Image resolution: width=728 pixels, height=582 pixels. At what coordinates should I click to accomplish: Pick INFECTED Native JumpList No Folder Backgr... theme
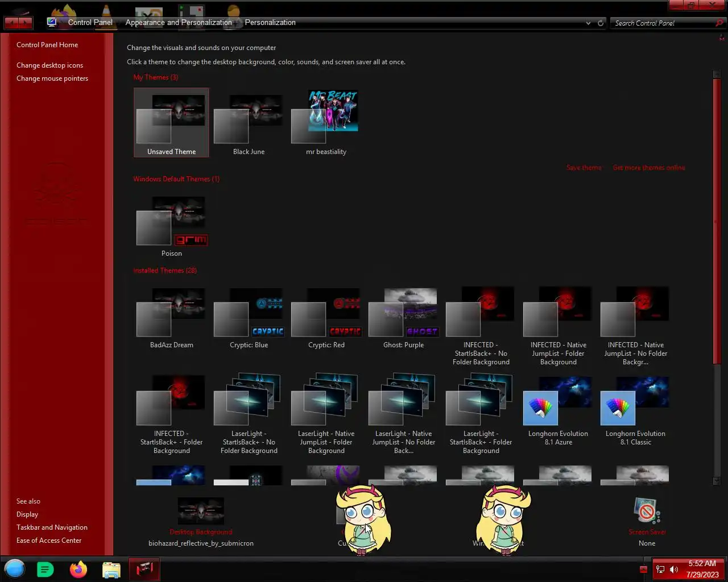click(x=635, y=326)
